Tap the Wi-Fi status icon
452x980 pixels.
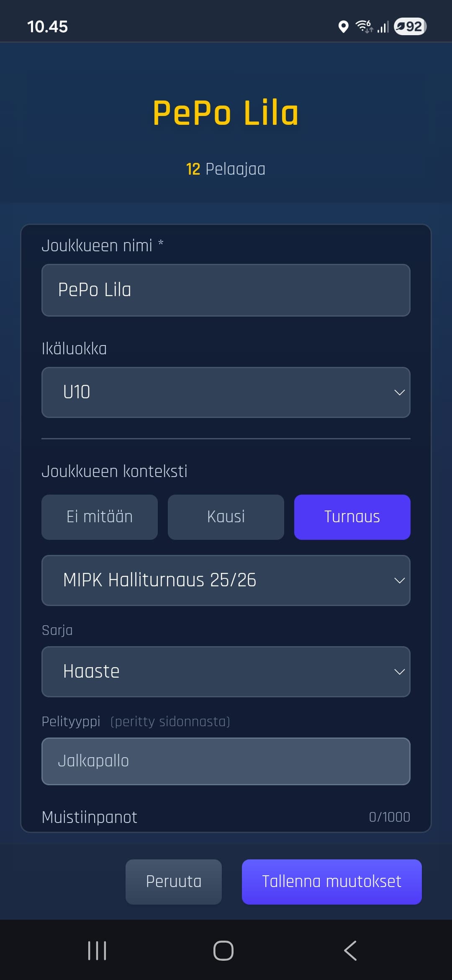pyautogui.click(x=364, y=27)
